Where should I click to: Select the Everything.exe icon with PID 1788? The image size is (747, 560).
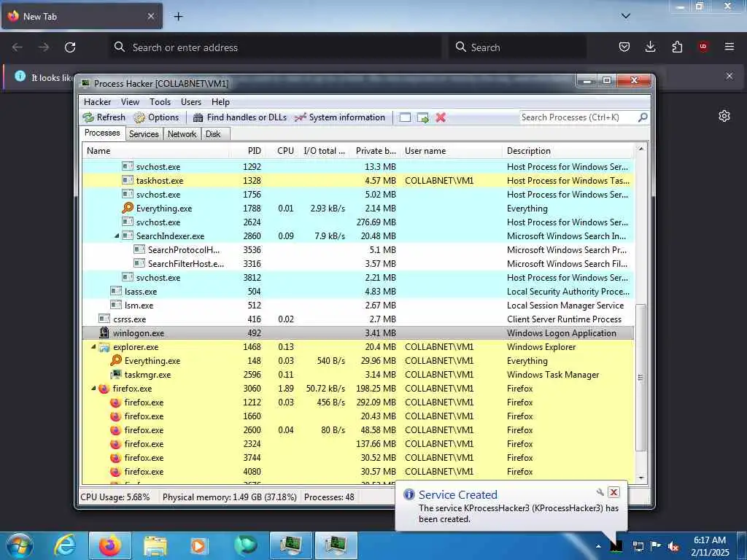coord(128,208)
